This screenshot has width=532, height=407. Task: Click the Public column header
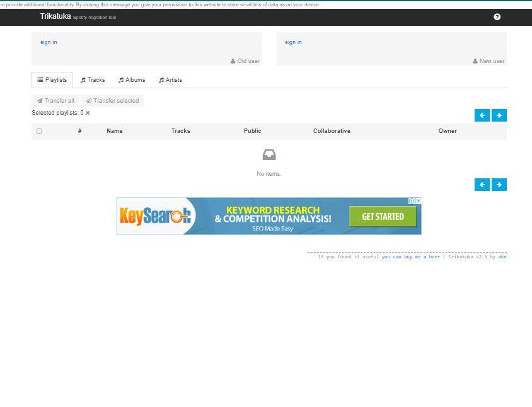point(252,131)
